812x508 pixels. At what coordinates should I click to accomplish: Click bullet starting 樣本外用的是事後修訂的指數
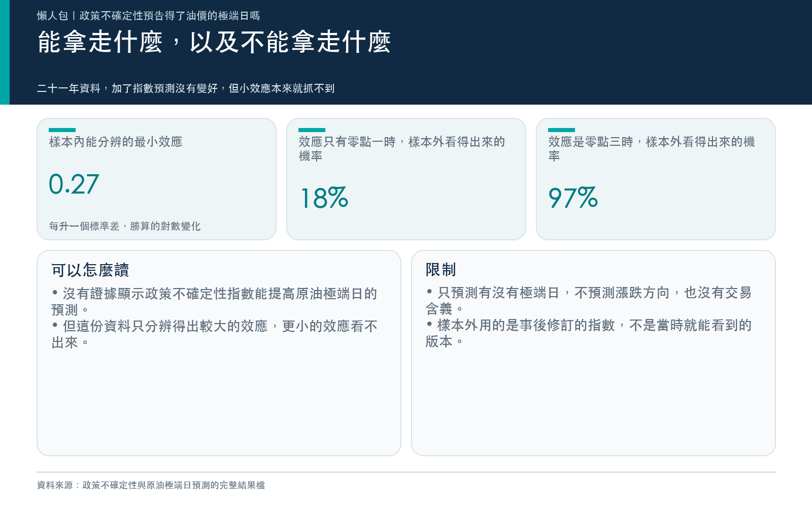coord(589,333)
